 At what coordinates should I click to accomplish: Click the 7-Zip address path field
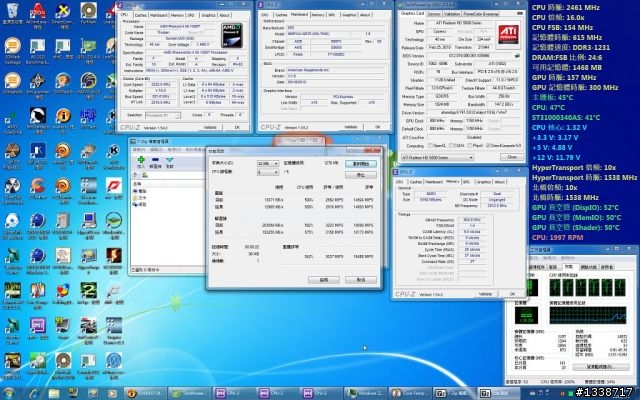[173, 175]
